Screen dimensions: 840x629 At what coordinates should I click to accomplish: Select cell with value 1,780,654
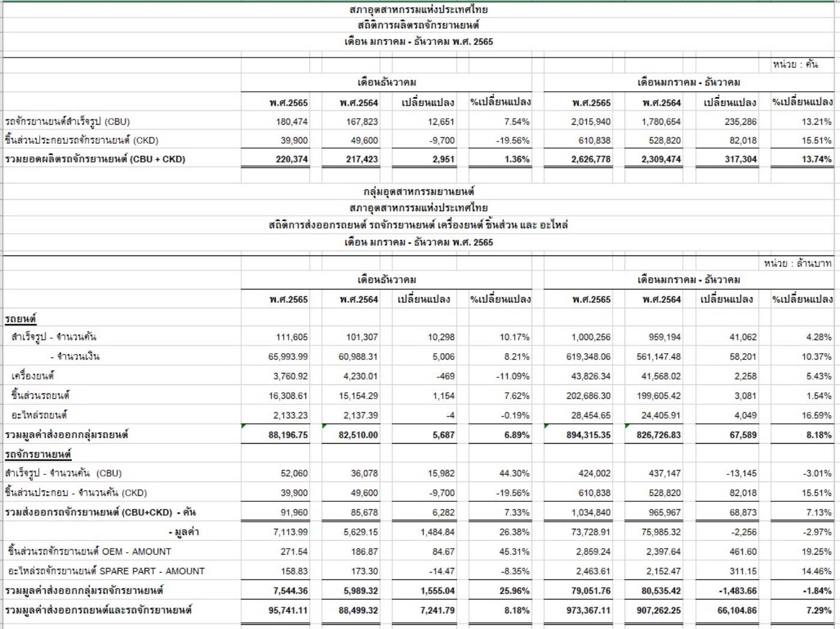coord(661,122)
